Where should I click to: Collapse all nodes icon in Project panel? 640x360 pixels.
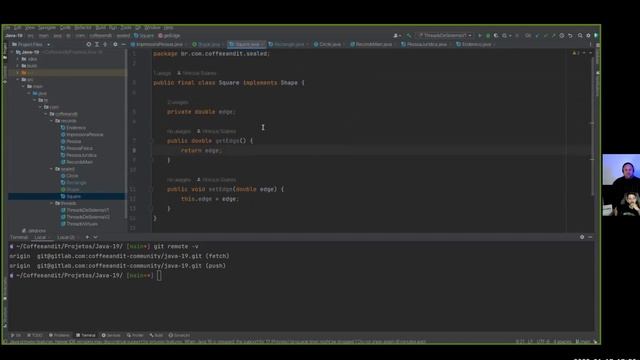tap(105, 44)
